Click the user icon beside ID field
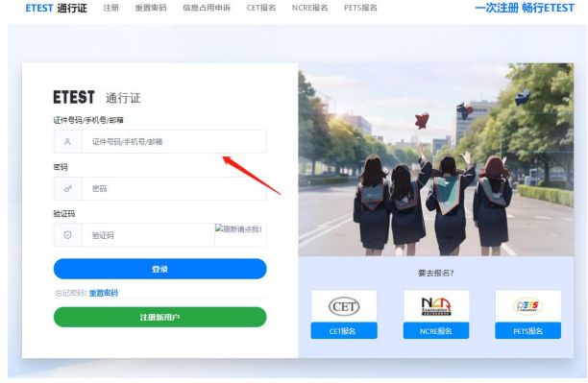This screenshot has width=588, height=383. coord(67,141)
